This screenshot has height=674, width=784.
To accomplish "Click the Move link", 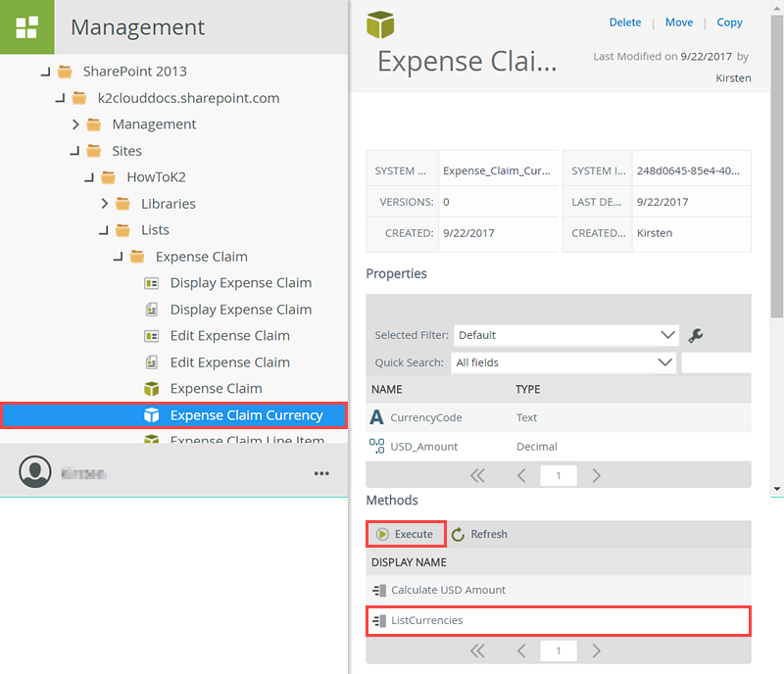I will pos(679,23).
